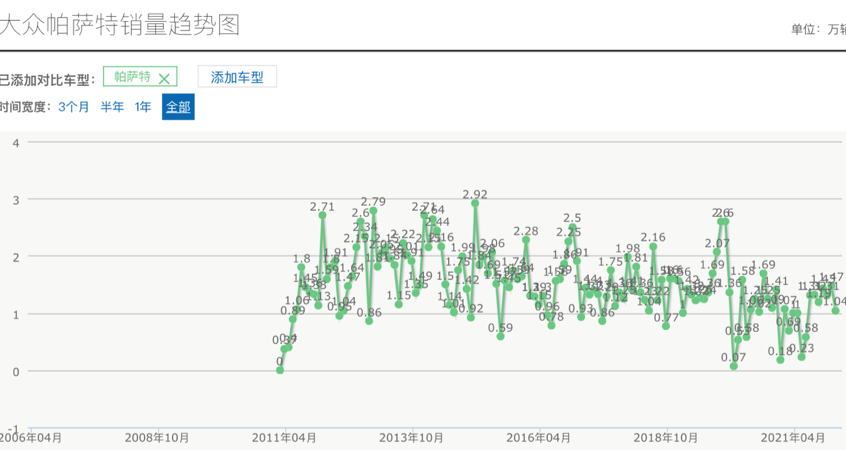Click the 0.18 data point

tap(780, 359)
